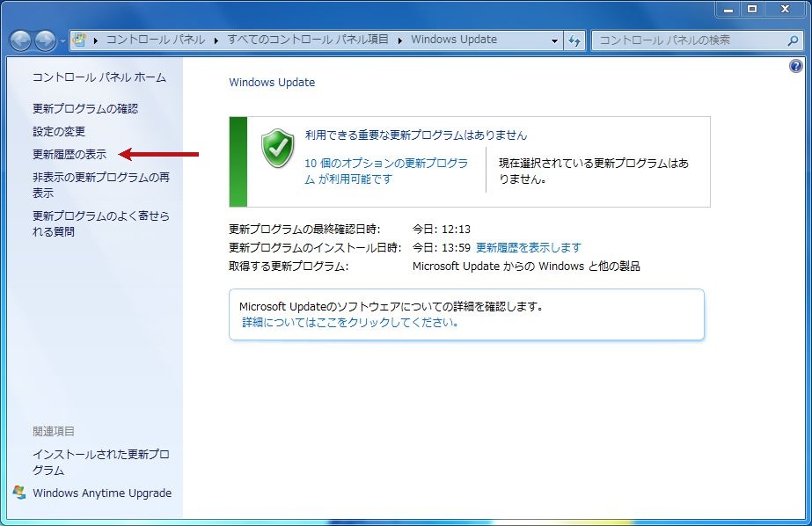Close the Windows Update window
The image size is (812, 526).
(x=785, y=10)
